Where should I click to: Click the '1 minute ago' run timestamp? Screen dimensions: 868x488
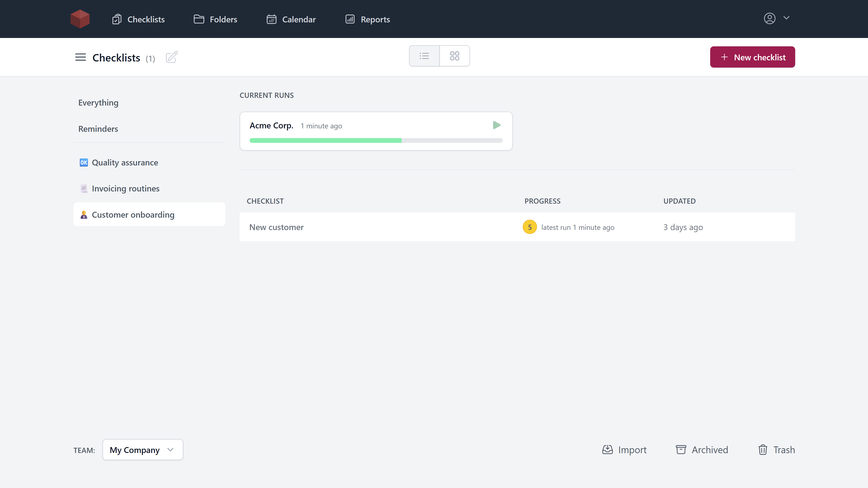click(321, 126)
